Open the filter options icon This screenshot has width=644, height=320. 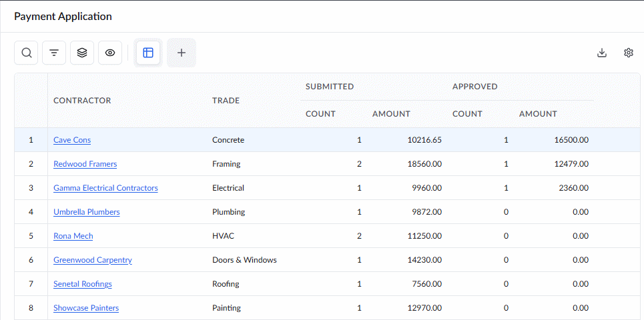[54, 53]
